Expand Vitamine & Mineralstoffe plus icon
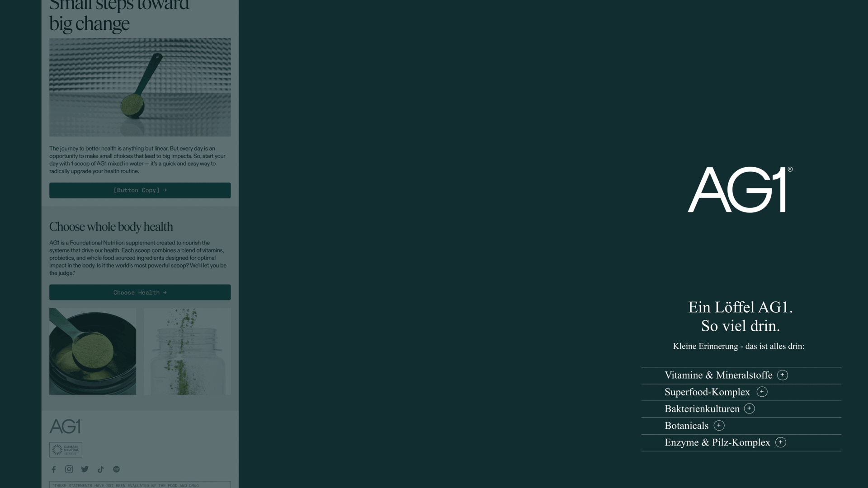Screen dimensions: 868x488 [x=783, y=375]
